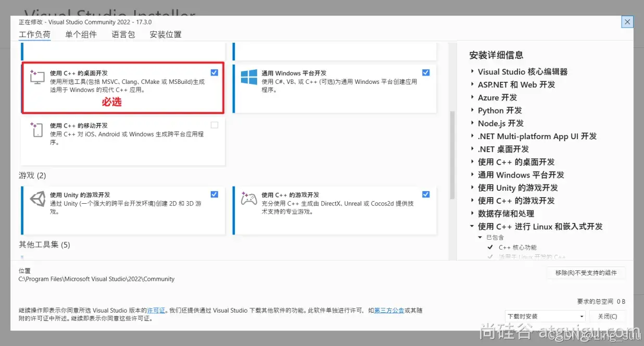Expand 数据存储和处理 details
This screenshot has height=346, width=644.
coord(472,213)
